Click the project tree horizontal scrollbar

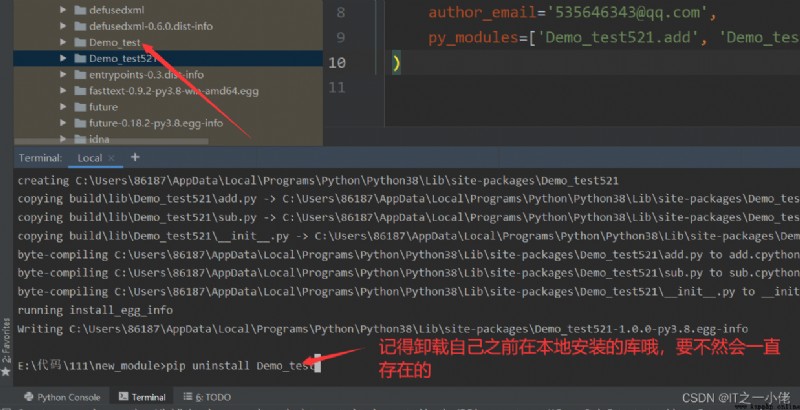(x=111, y=141)
